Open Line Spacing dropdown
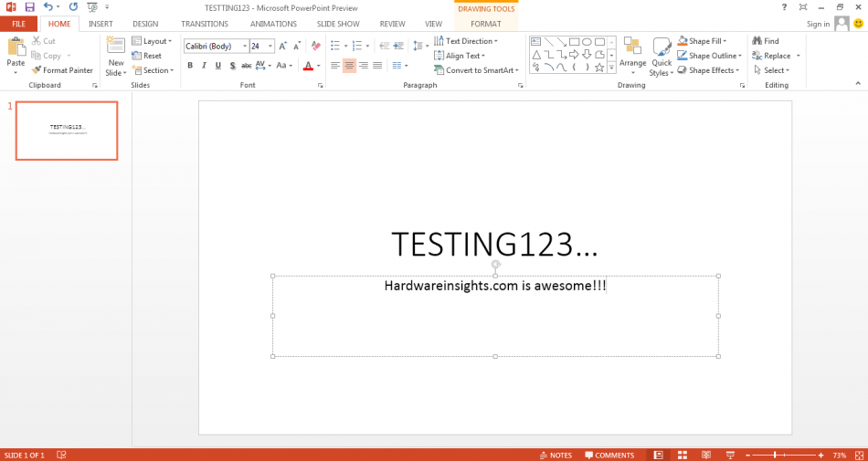The width and height of the screenshot is (868, 461). coord(420,46)
